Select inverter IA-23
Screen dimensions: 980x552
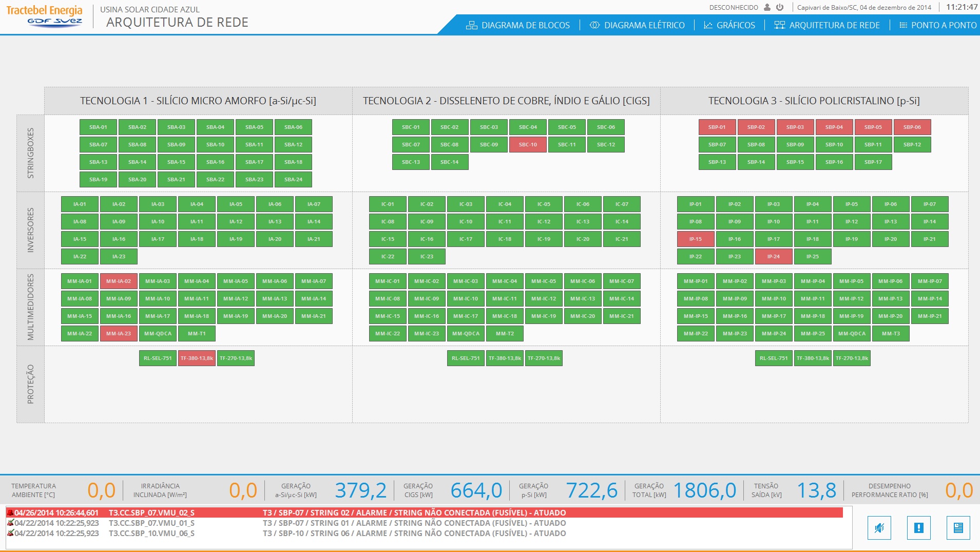[x=119, y=257]
